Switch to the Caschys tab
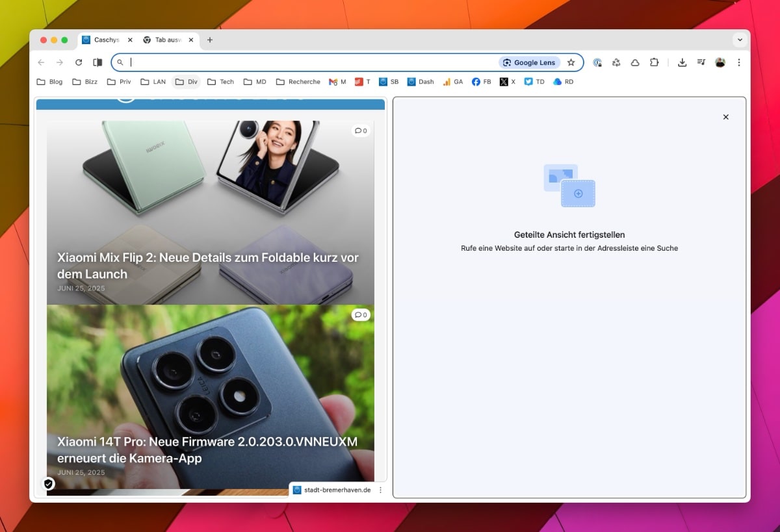Image resolution: width=780 pixels, height=532 pixels. click(103, 40)
